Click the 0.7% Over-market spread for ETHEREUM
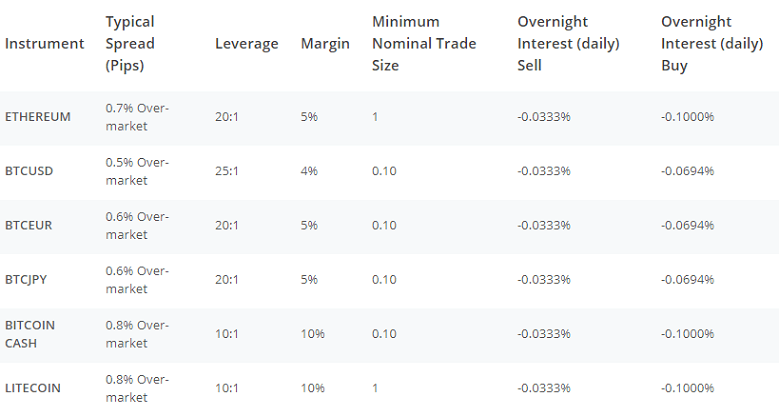Viewport: 779px width, 417px height. [x=137, y=117]
